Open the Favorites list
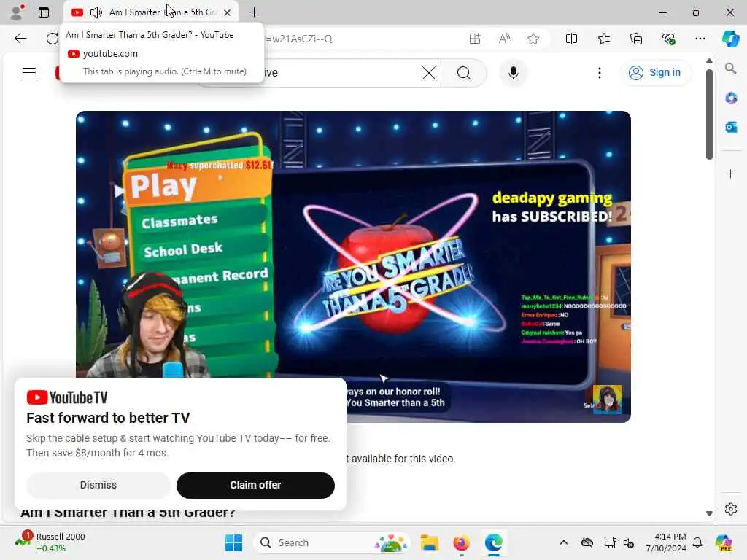This screenshot has height=560, width=747. [603, 39]
